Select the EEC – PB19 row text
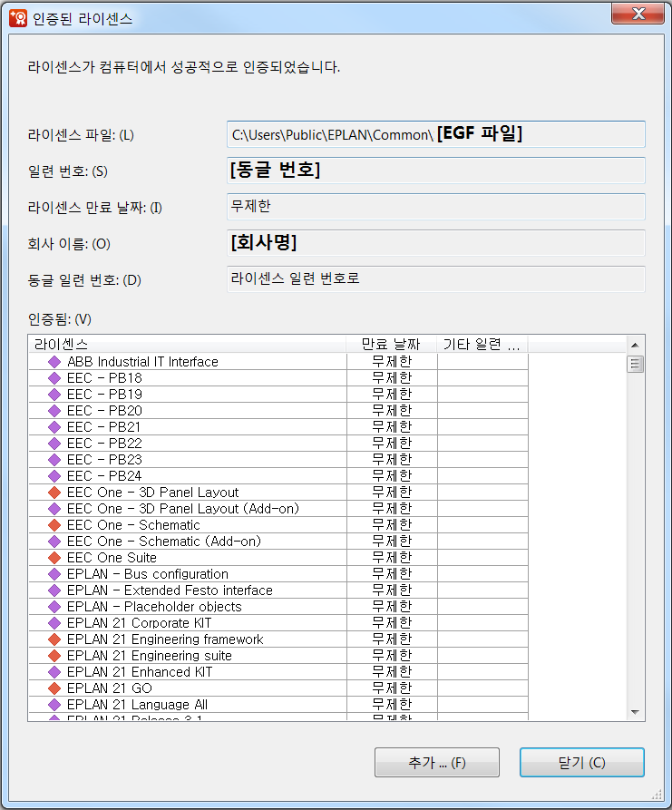 [104, 395]
